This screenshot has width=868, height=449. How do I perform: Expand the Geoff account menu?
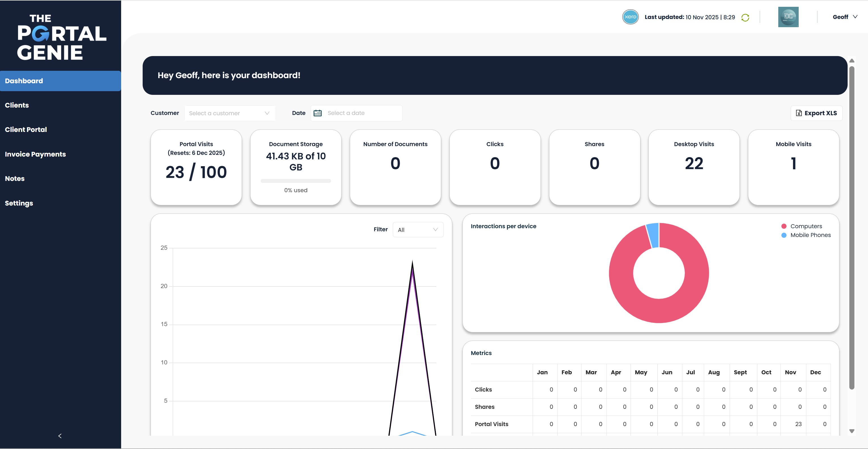point(845,16)
